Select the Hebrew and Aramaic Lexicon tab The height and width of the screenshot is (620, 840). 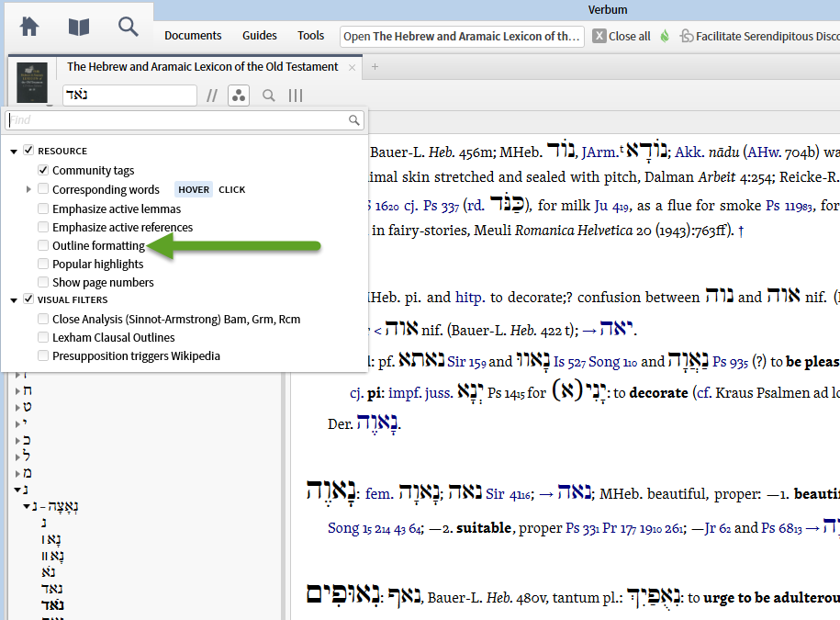pos(203,66)
